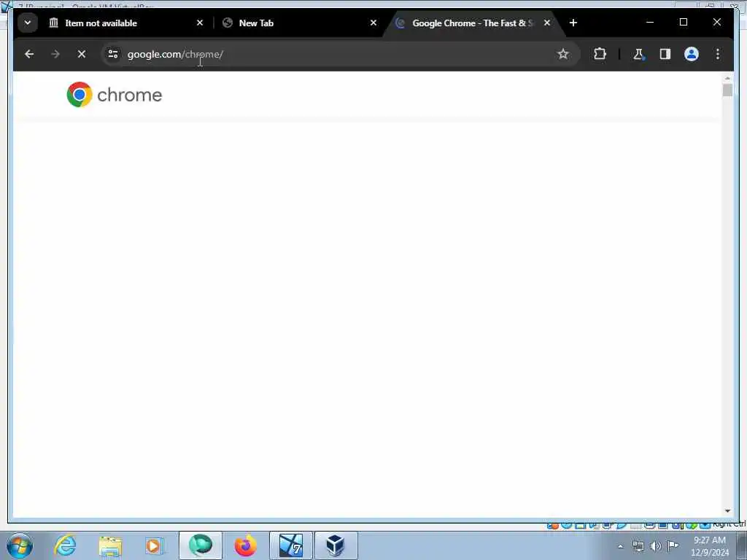Viewport: 747px width, 560px height.
Task: Click the scrollbar down arrow
Action: tap(727, 511)
